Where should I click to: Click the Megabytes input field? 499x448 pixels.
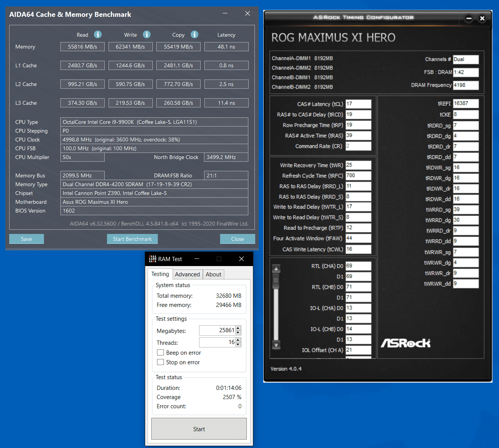point(217,330)
